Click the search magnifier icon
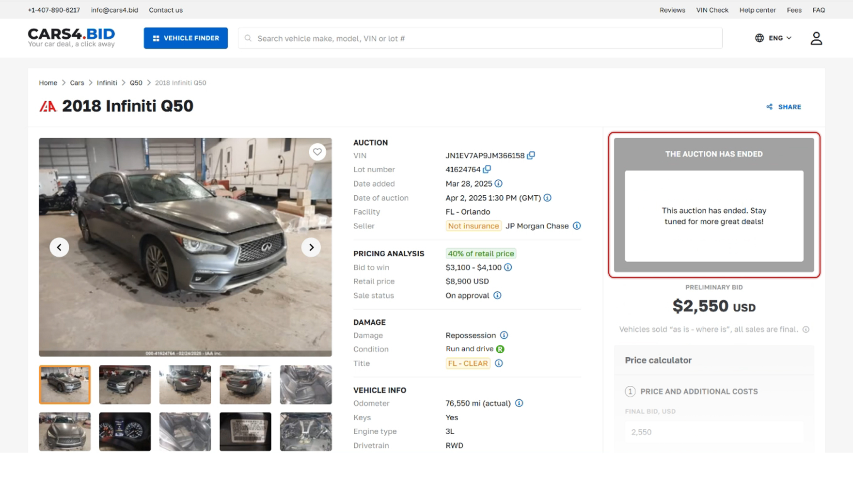The width and height of the screenshot is (853, 504). (x=248, y=38)
